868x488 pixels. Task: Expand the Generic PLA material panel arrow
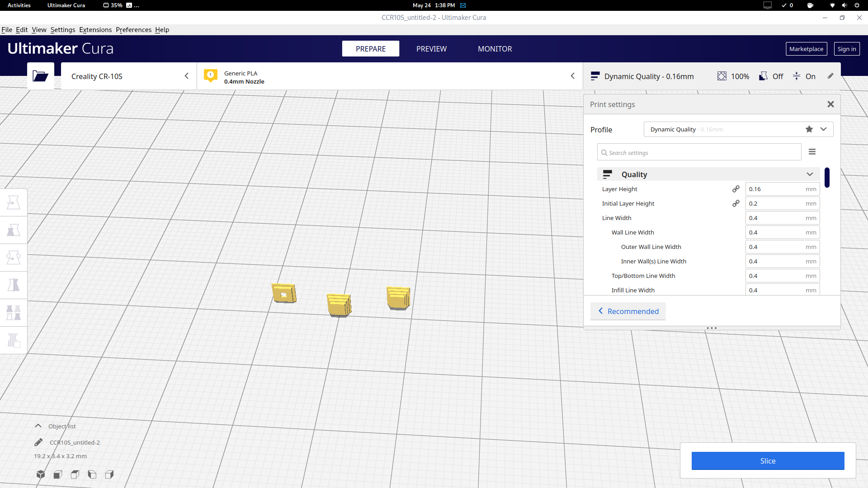point(572,76)
